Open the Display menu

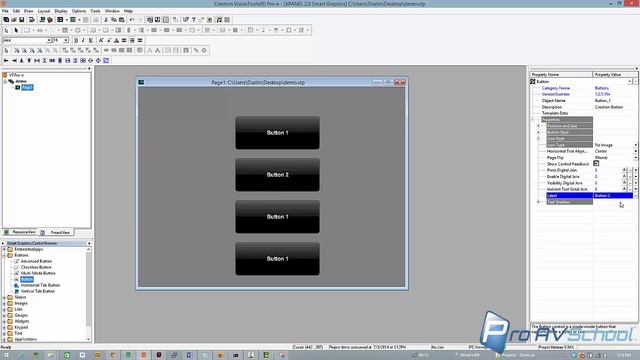pyautogui.click(x=61, y=11)
